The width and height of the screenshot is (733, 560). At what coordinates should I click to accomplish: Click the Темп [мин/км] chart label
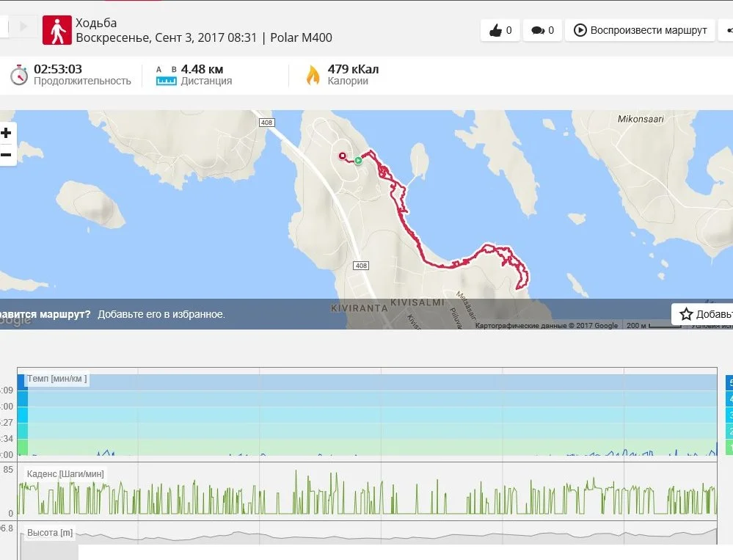(x=57, y=379)
